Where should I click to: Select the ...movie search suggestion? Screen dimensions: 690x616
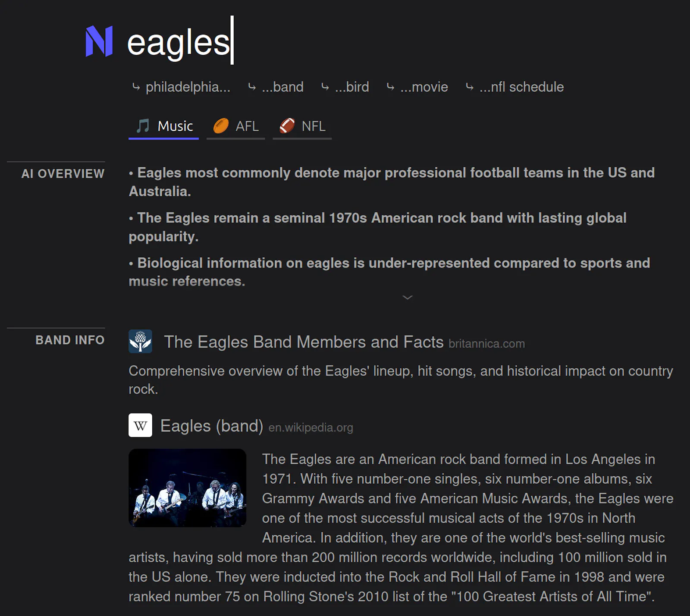point(417,87)
